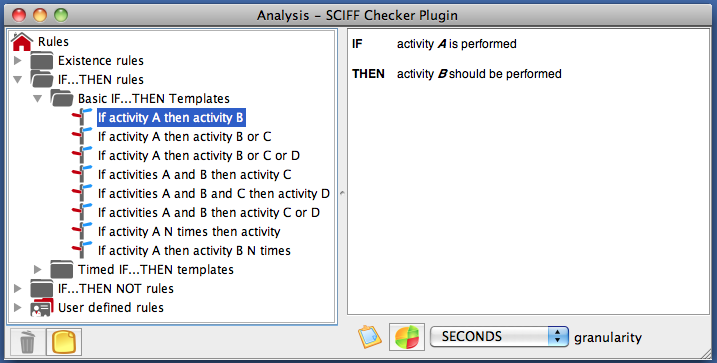This screenshot has height=363, width=717.
Task: Click the User defined rules card icon
Action: tap(42, 307)
